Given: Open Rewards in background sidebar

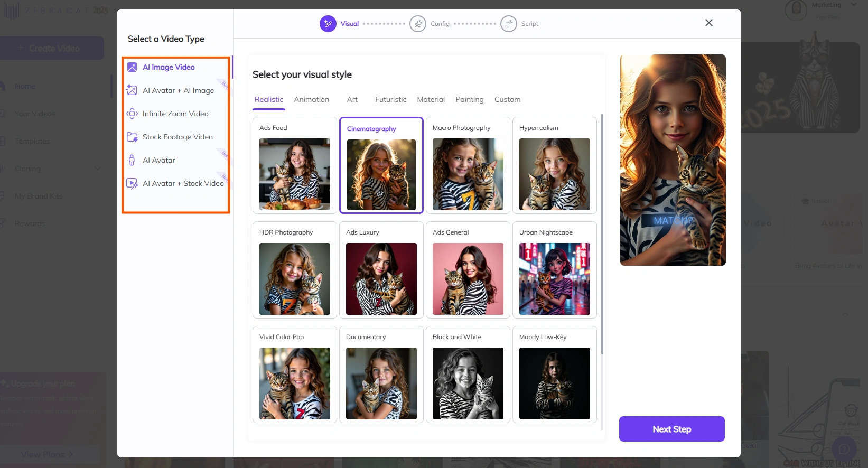Looking at the screenshot, I should click(30, 223).
